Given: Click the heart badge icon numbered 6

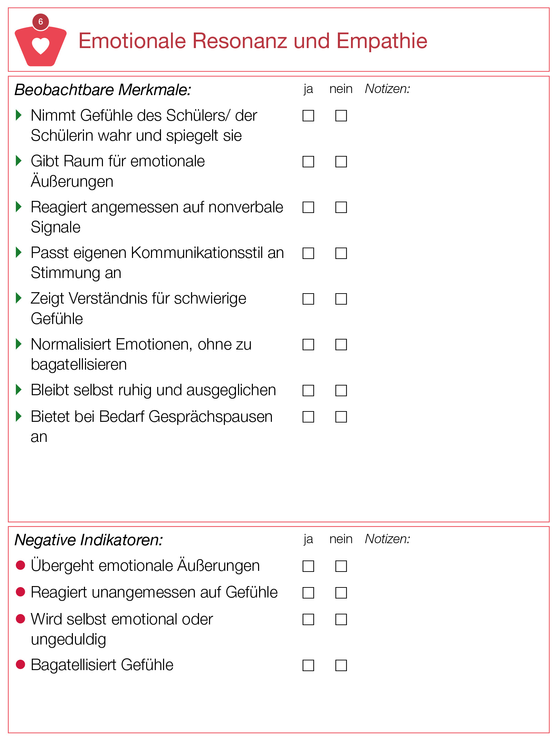Looking at the screenshot, I should pos(40,40).
